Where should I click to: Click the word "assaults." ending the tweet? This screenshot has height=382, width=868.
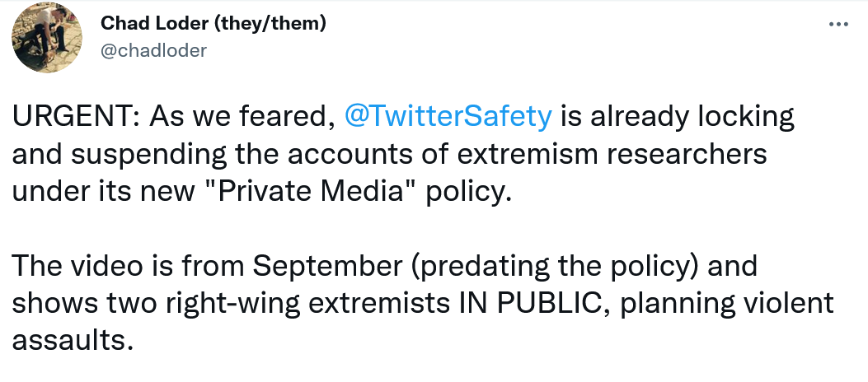73,339
